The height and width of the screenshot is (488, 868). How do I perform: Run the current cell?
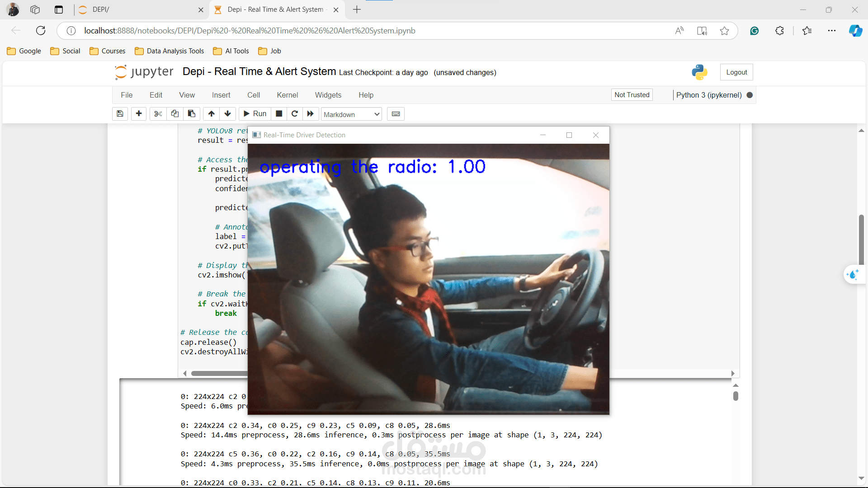tap(255, 114)
